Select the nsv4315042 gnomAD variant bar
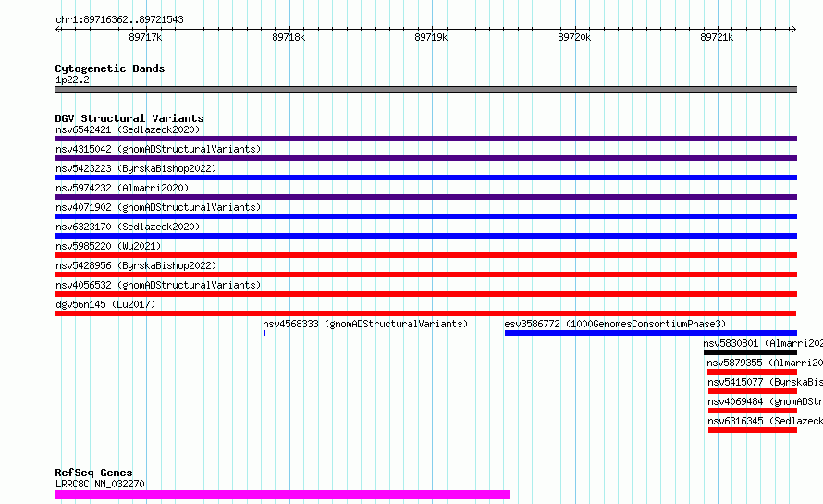The width and height of the screenshot is (823, 504). tap(425, 158)
